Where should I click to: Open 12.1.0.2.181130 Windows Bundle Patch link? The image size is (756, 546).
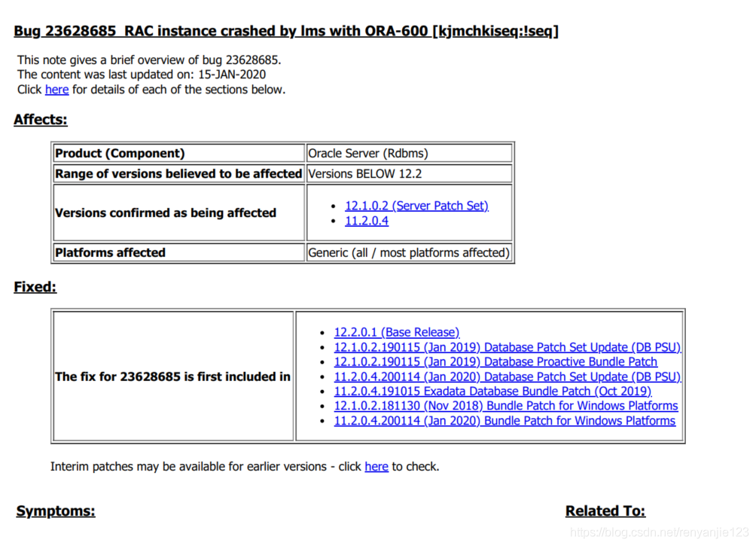point(506,406)
